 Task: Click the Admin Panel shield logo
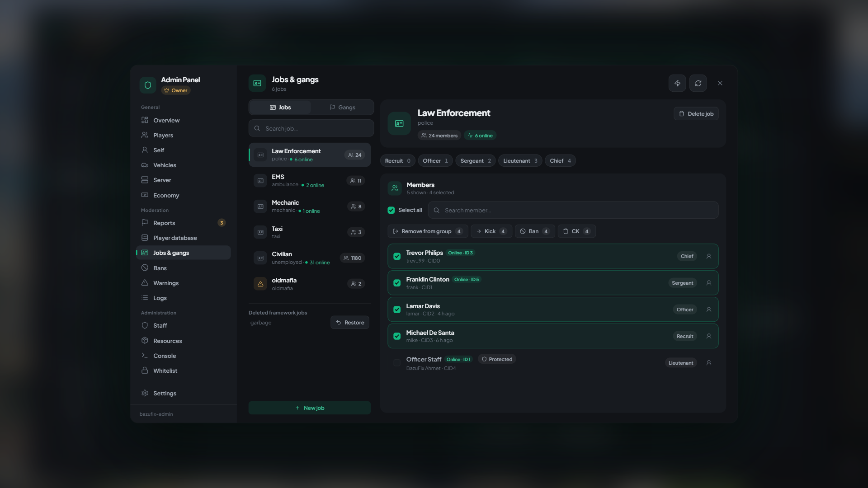(148, 85)
